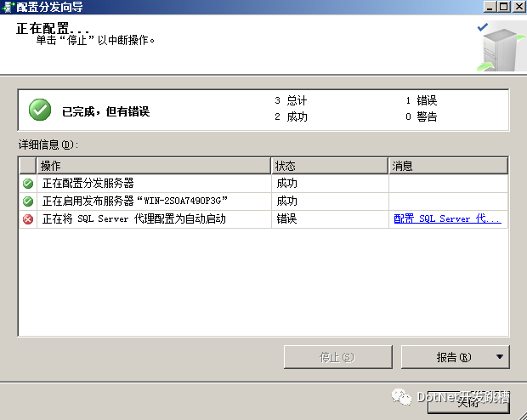
Task: Click the disabled 停止(S) button
Action: (x=338, y=357)
